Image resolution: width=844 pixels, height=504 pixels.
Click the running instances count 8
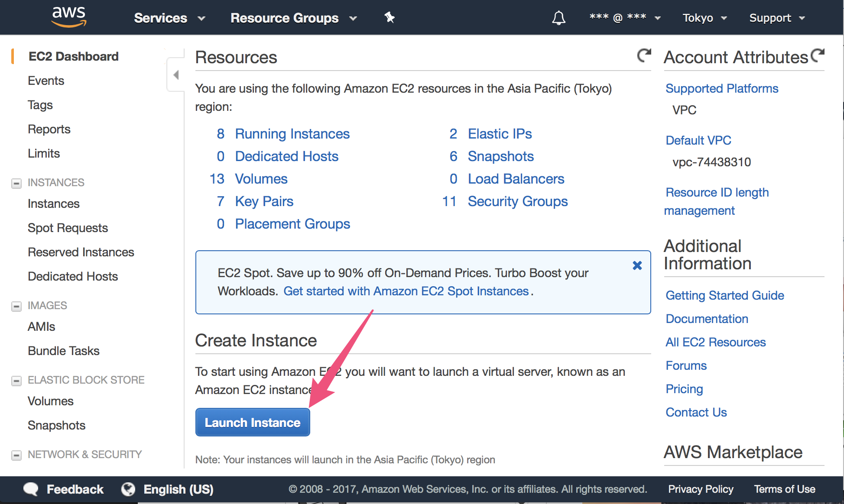click(221, 134)
